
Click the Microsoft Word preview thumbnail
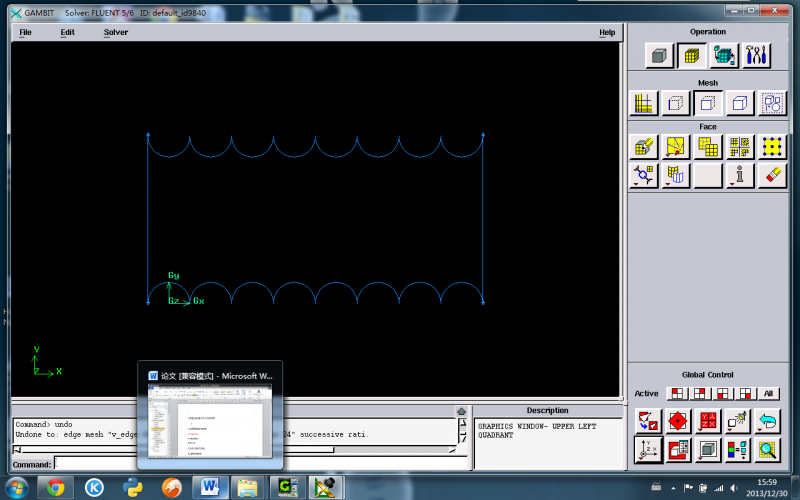pyautogui.click(x=210, y=420)
